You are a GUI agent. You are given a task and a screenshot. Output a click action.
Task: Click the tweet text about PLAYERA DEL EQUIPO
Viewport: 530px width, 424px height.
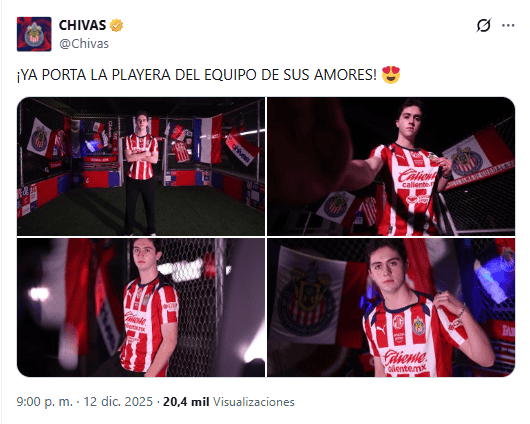(197, 75)
